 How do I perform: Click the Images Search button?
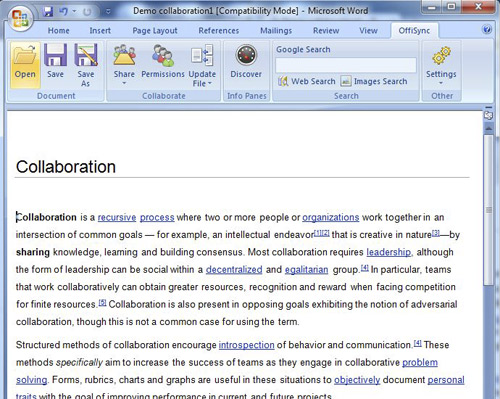374,81
